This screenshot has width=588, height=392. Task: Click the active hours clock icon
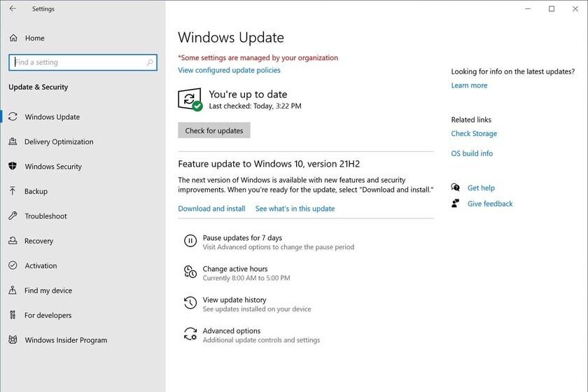[x=190, y=272]
